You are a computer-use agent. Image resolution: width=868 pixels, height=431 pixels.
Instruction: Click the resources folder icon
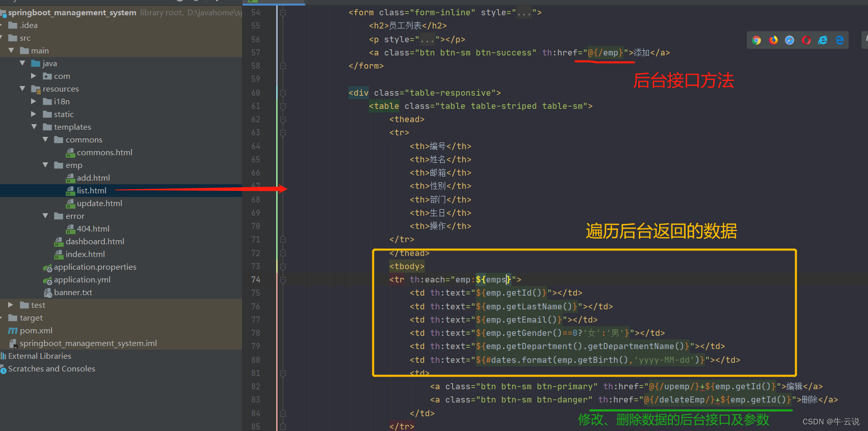tap(36, 89)
